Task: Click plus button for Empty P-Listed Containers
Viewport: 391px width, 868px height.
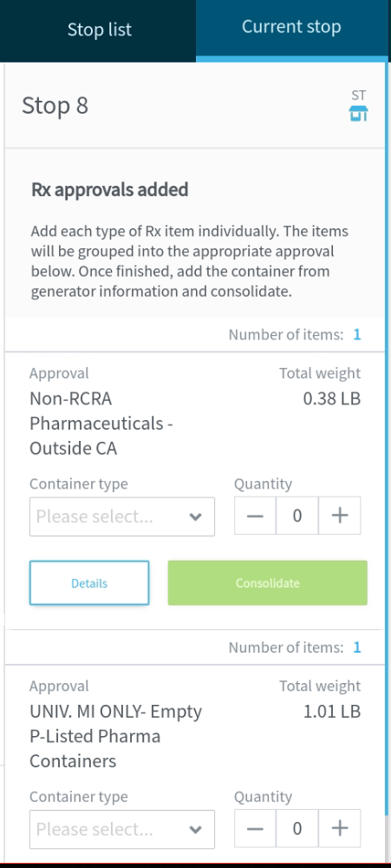Action: point(340,829)
